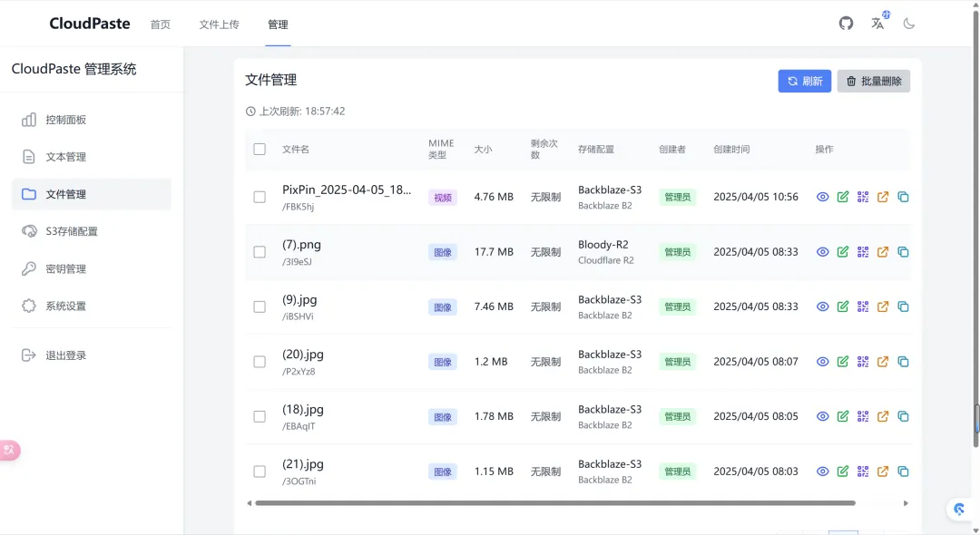Preview the (18).jpg file

point(822,417)
